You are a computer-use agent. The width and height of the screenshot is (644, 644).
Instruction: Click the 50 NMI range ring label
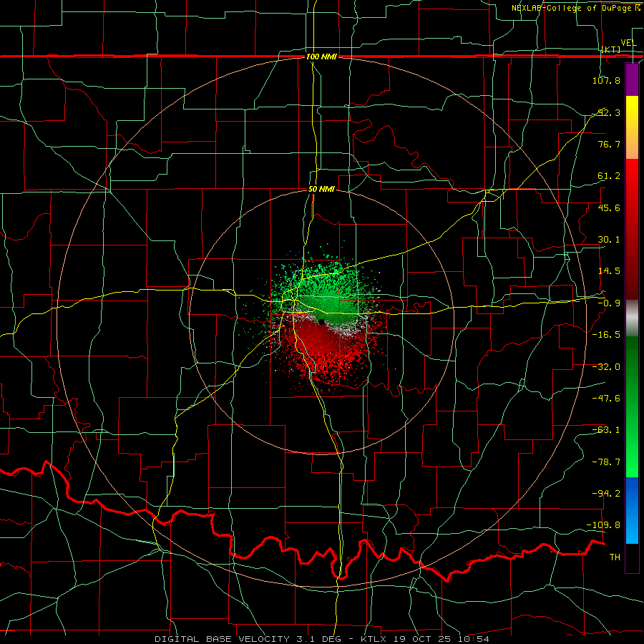point(321,190)
